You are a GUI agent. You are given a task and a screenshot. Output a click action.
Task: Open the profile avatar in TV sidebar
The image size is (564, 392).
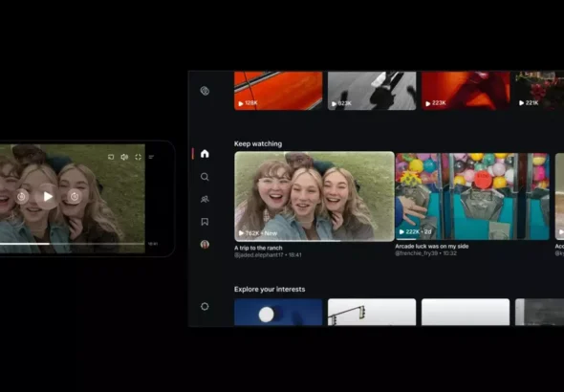coord(205,244)
